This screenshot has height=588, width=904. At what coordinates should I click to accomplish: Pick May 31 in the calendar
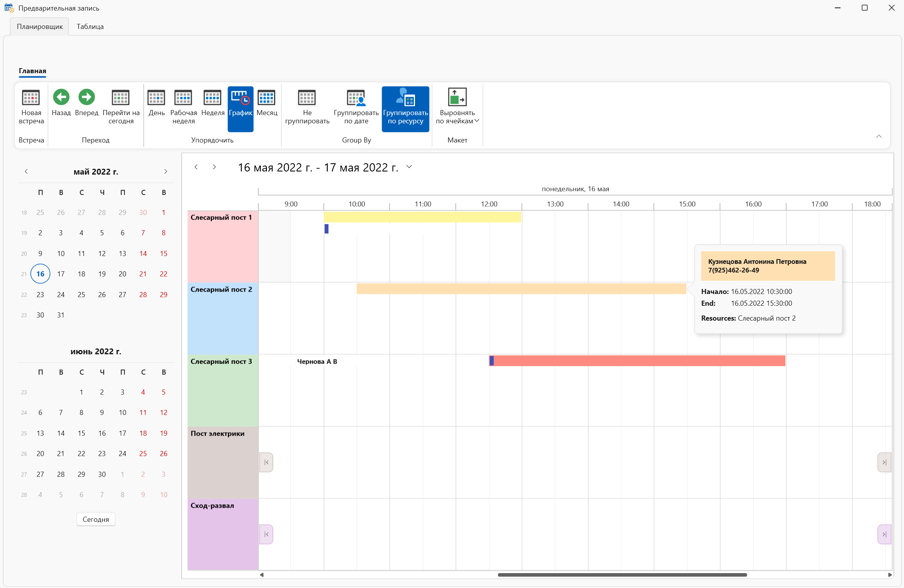(61, 315)
